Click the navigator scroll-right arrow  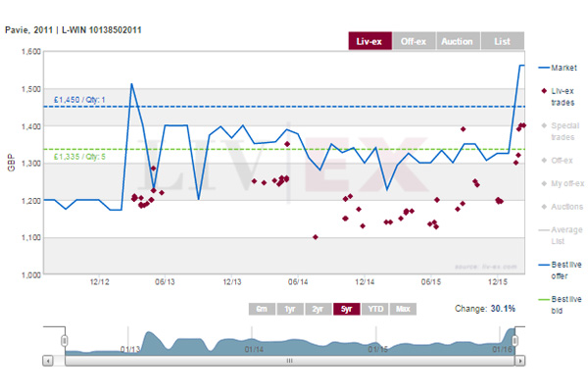tap(519, 361)
